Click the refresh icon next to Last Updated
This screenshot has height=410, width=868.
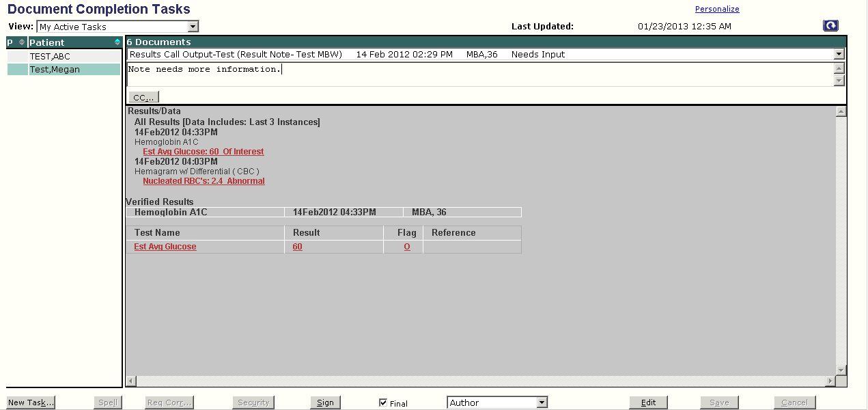[830, 26]
